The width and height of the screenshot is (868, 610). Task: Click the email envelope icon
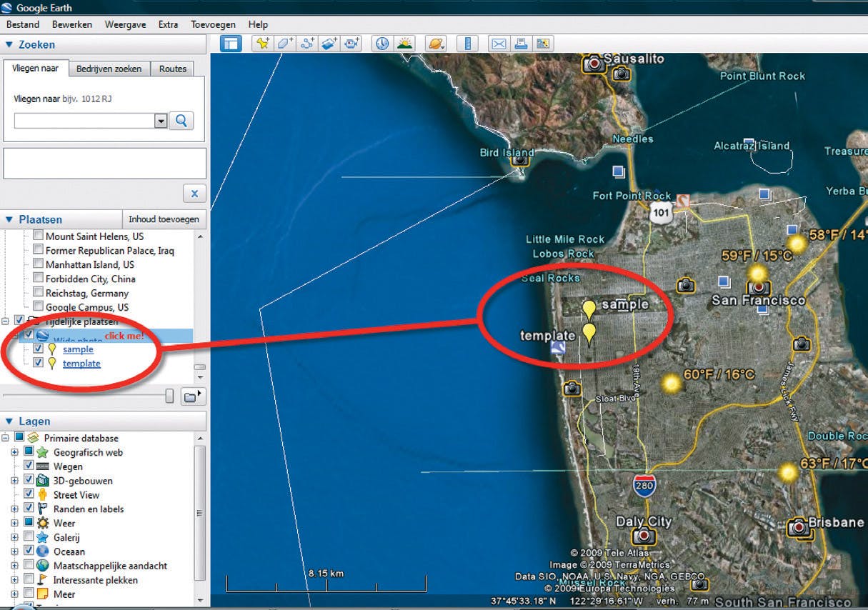pyautogui.click(x=499, y=44)
